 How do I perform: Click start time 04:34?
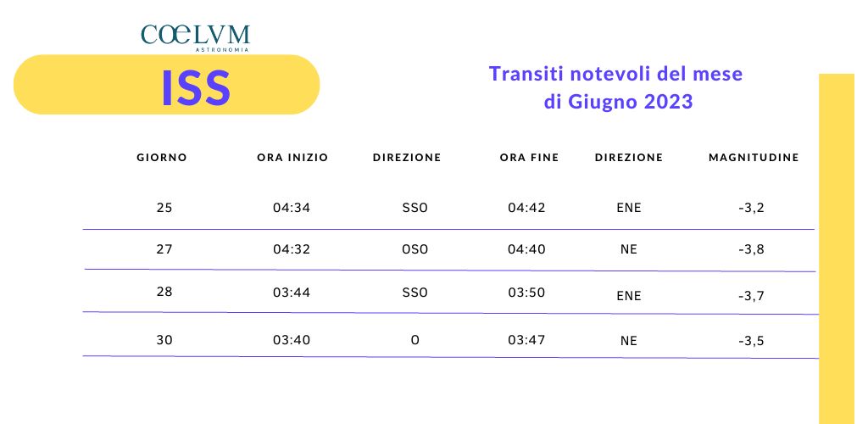point(292,208)
